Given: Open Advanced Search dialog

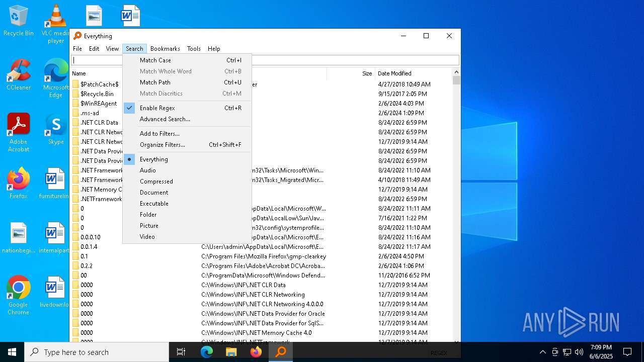Looking at the screenshot, I should point(186,119).
